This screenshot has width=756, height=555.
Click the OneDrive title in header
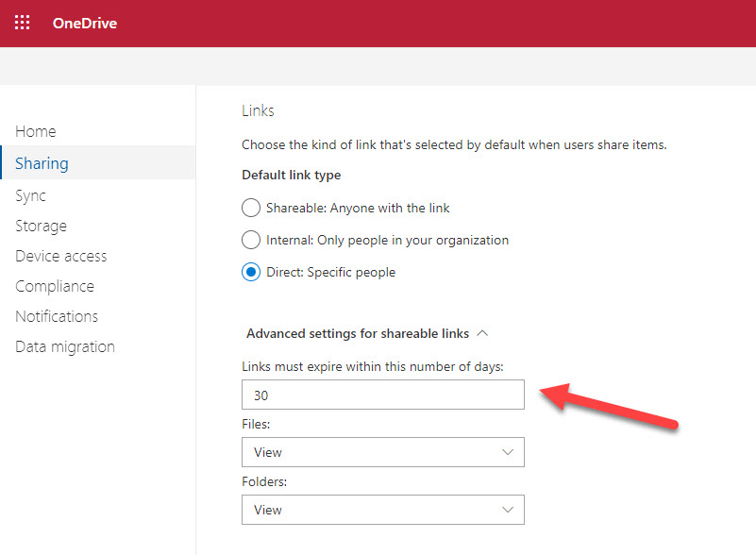click(85, 23)
